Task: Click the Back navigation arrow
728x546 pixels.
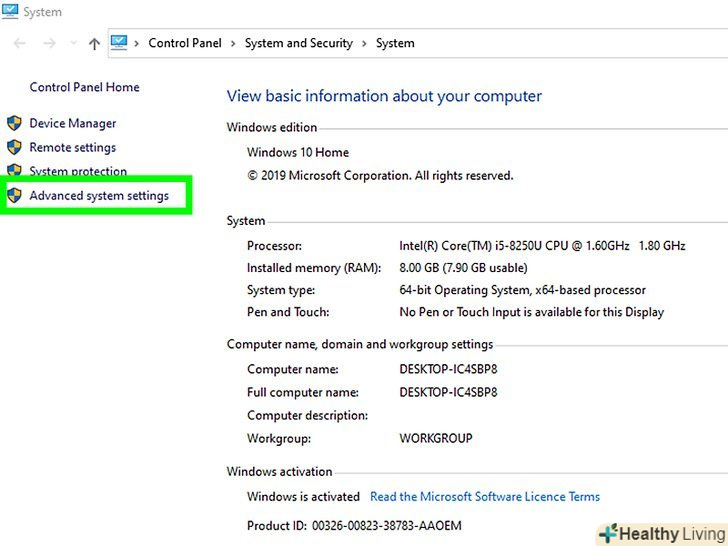Action: (x=20, y=43)
